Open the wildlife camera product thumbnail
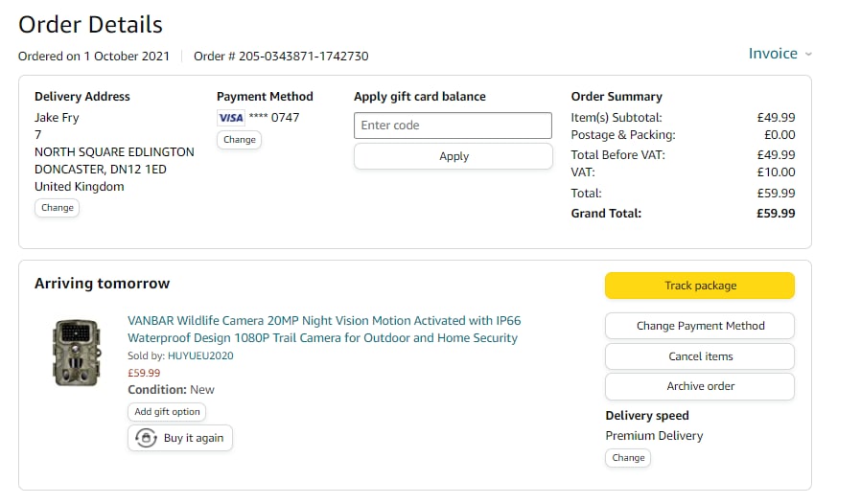This screenshot has height=504, width=861. 77,353
